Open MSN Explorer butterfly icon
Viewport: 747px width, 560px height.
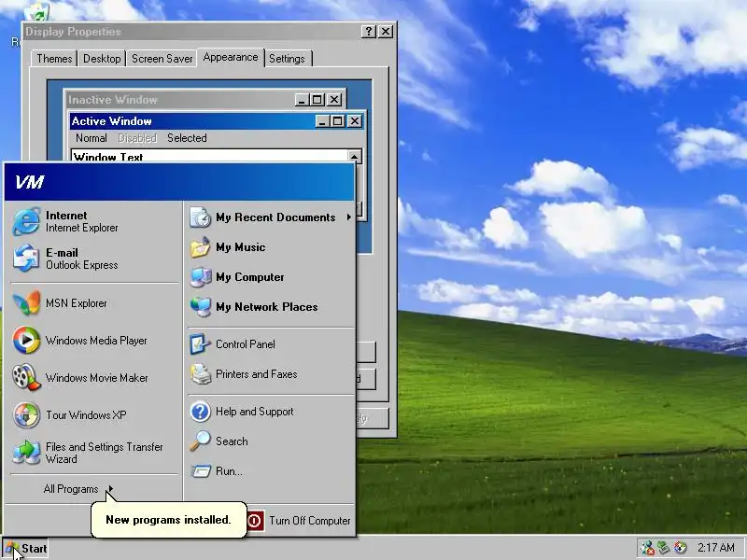tap(26, 302)
